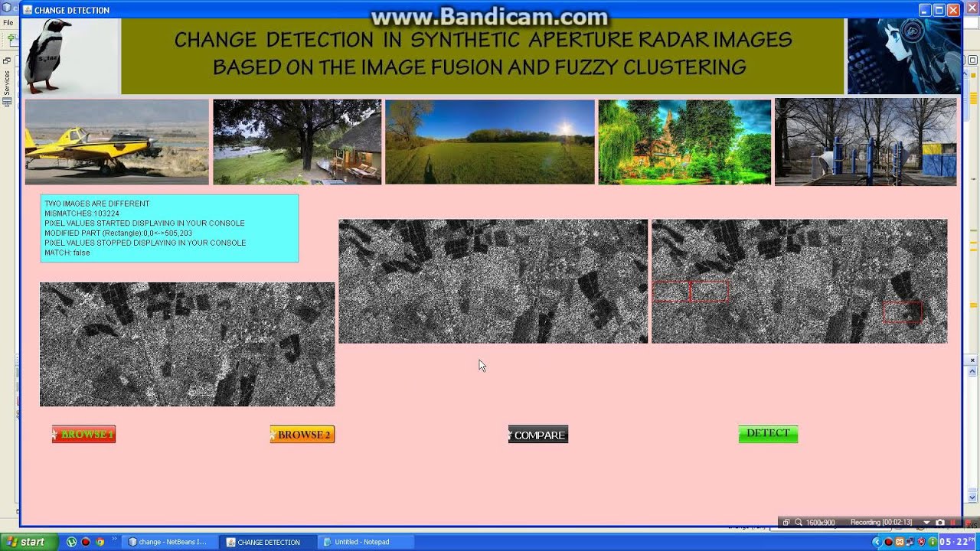The image size is (980, 551).
Task: Expand the quick-launch overflow chevron
Action: (x=115, y=540)
